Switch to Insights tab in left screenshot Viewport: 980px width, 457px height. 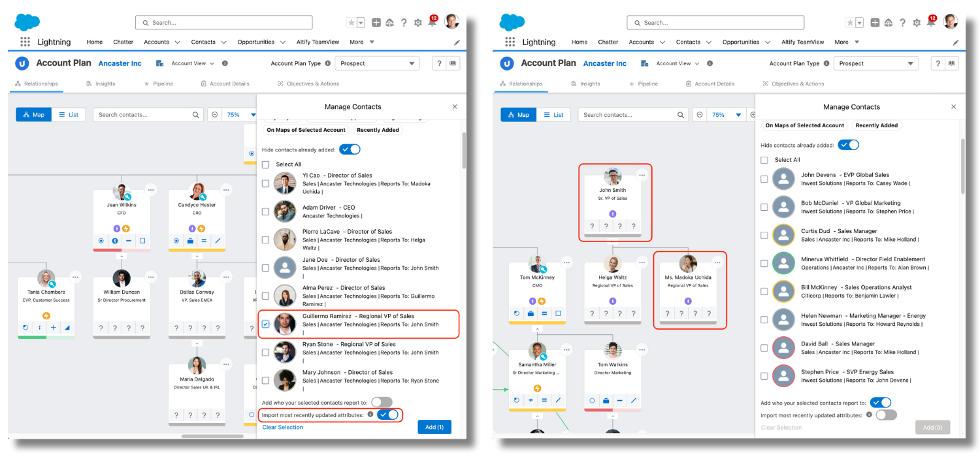pos(101,84)
